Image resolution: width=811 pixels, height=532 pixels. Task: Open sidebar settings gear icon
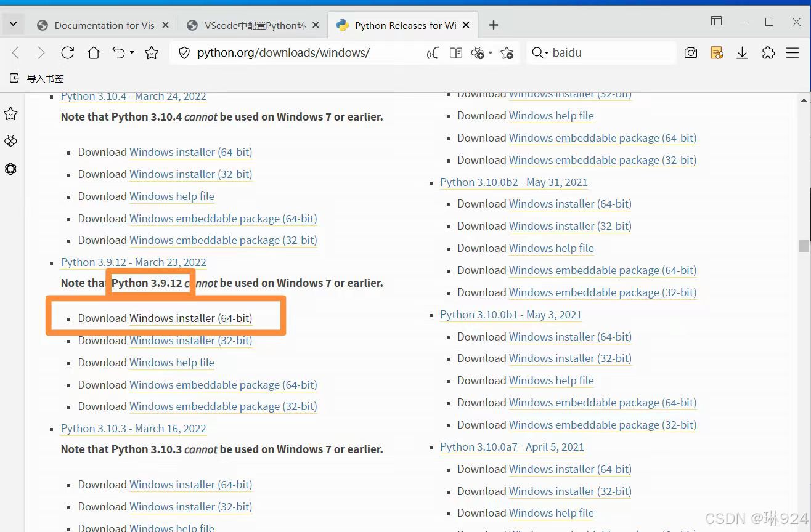pyautogui.click(x=10, y=169)
